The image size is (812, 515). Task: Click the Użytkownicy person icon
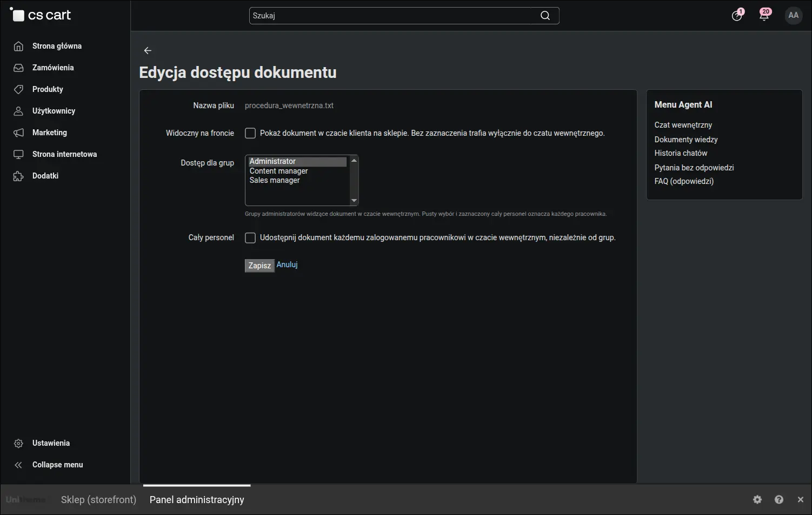point(18,111)
